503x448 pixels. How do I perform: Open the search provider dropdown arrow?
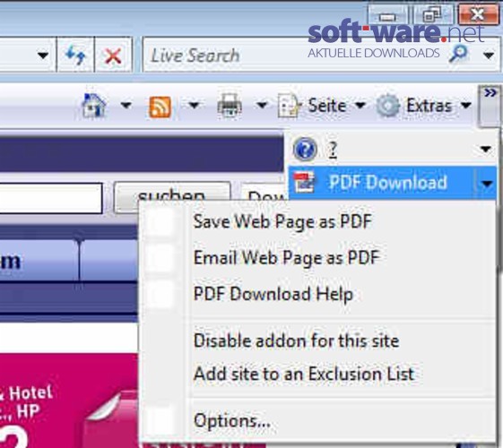489,56
